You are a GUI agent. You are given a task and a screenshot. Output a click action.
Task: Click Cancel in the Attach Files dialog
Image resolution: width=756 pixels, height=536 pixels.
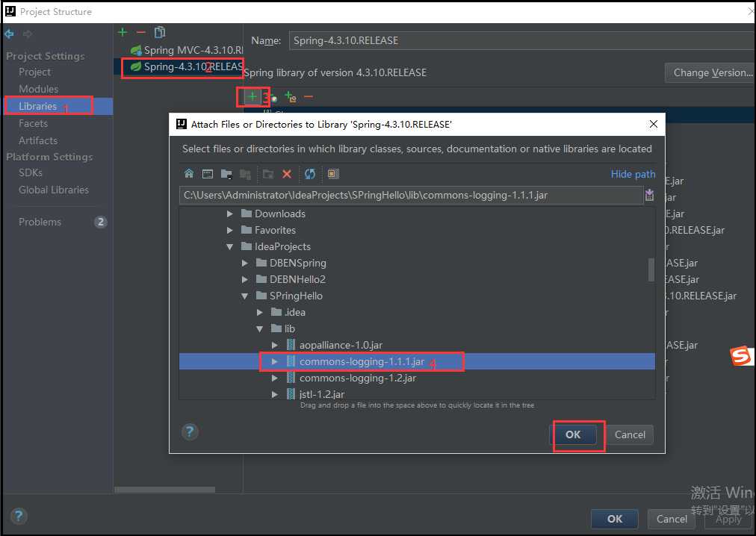click(x=630, y=434)
